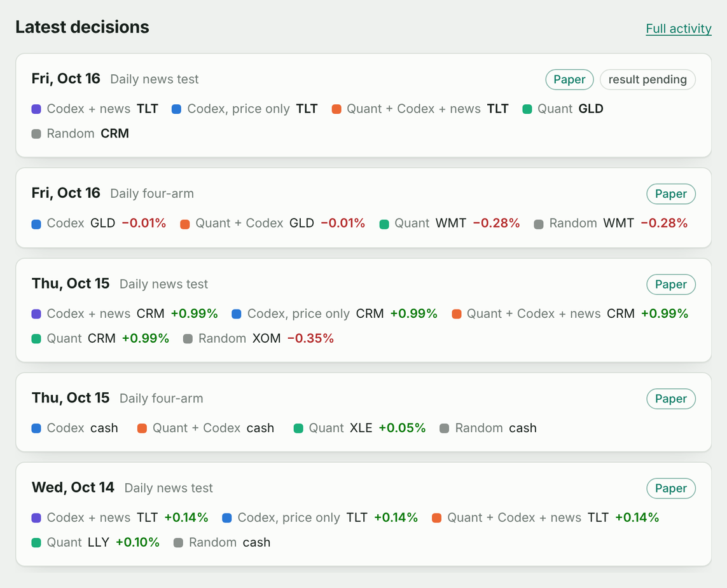Click green swatch beside Quant CRM
The height and width of the screenshot is (588, 727).
click(x=36, y=339)
